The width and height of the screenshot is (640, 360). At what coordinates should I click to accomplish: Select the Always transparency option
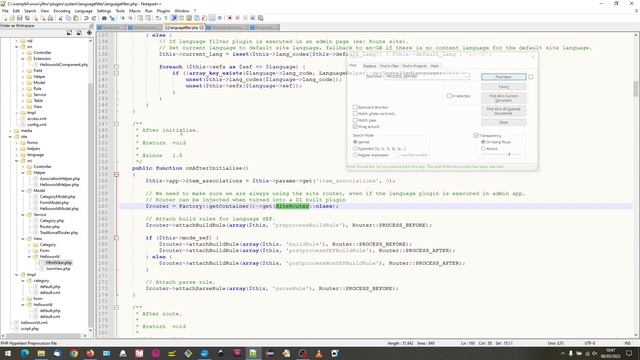tap(483, 149)
